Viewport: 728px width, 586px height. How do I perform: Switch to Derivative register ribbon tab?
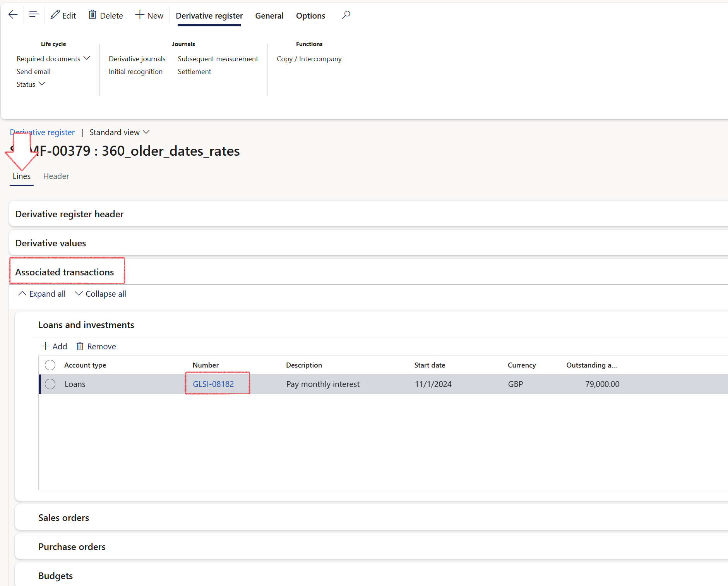click(x=209, y=15)
